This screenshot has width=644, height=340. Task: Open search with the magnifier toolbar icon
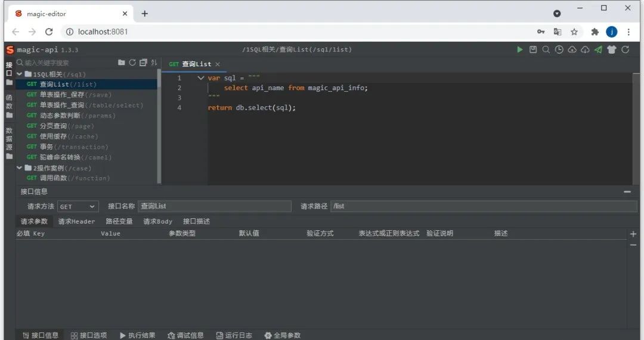pyautogui.click(x=546, y=50)
